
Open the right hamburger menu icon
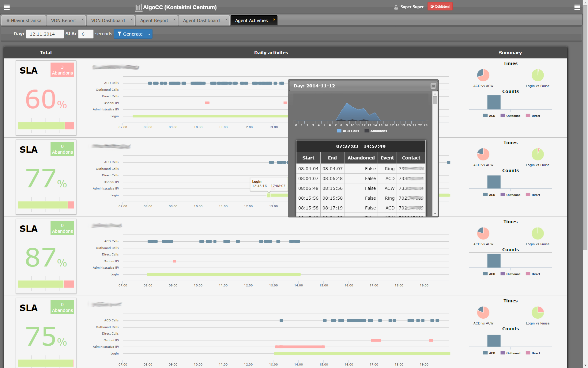[577, 7]
